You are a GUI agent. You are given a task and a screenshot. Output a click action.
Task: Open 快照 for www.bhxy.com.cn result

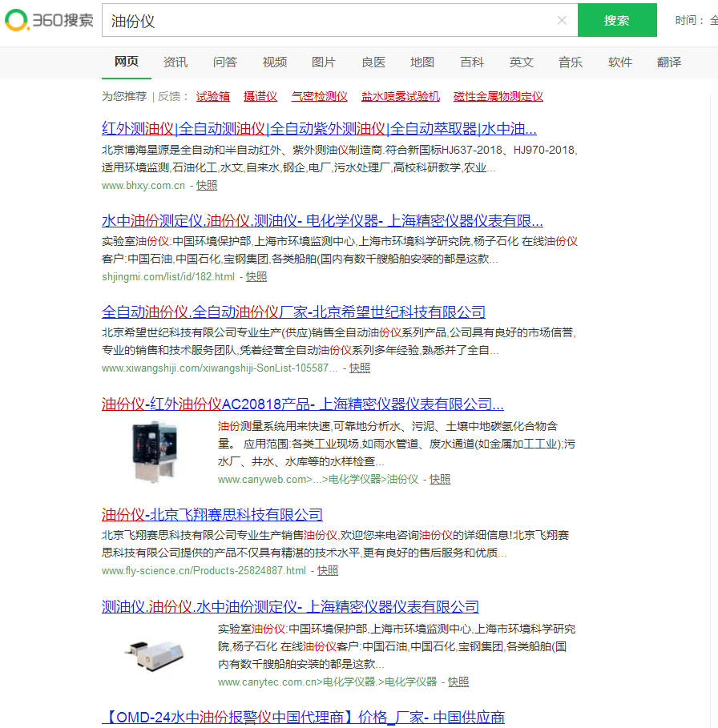coord(207,185)
